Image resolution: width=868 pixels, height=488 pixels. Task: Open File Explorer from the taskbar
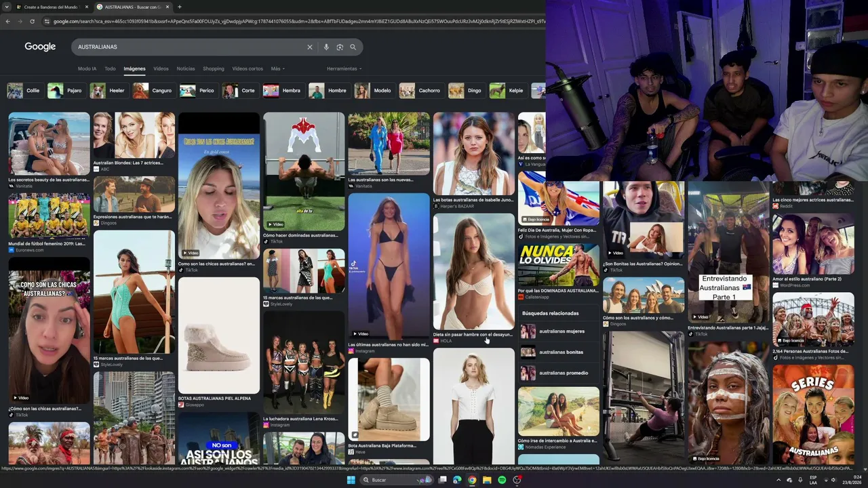(x=487, y=480)
